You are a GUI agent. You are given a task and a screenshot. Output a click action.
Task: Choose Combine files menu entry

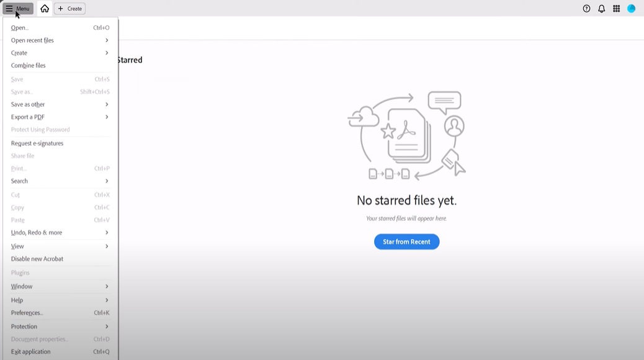[x=60, y=65]
